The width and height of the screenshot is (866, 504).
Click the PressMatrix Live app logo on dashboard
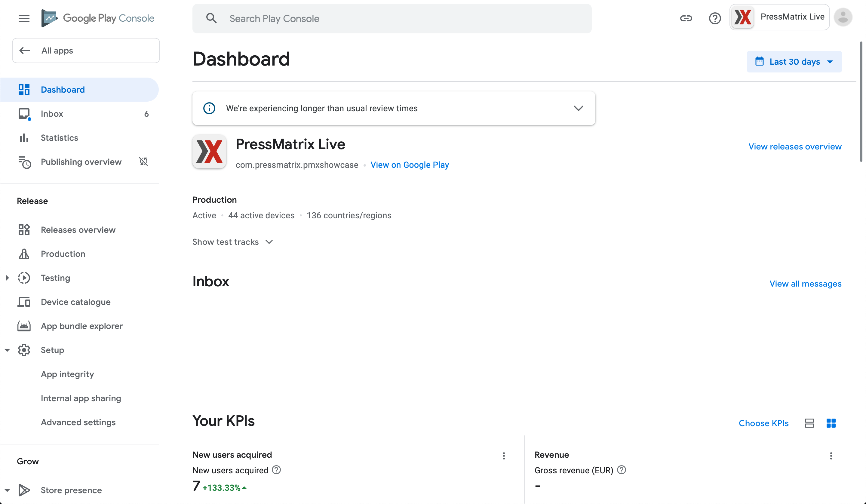click(209, 151)
